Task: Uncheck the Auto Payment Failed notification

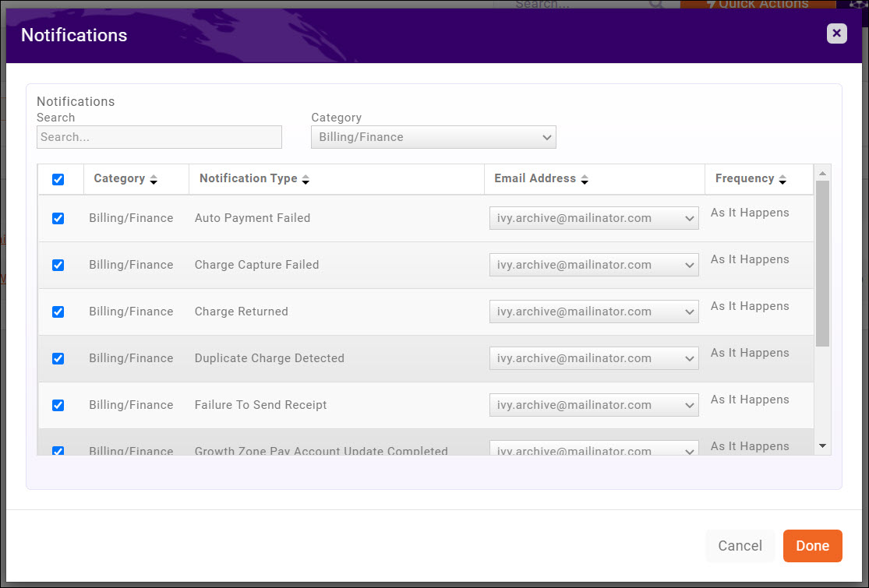Action: pyautogui.click(x=58, y=218)
